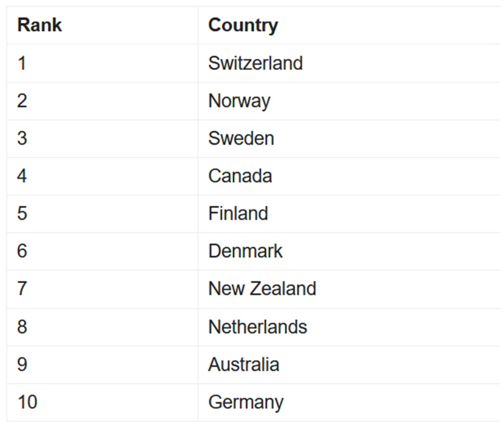Click rank number 7 cell
Image resolution: width=504 pixels, height=429 pixels.
tap(22, 289)
